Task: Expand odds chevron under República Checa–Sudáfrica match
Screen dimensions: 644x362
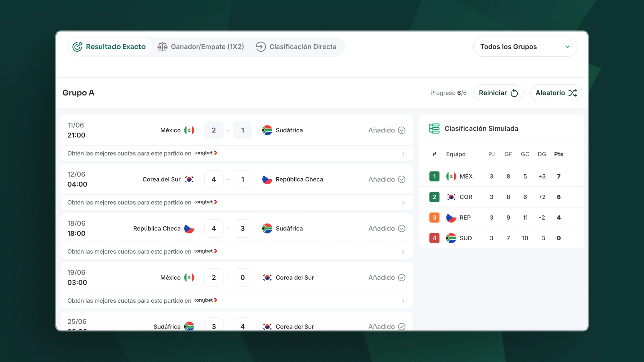Action: point(403,252)
